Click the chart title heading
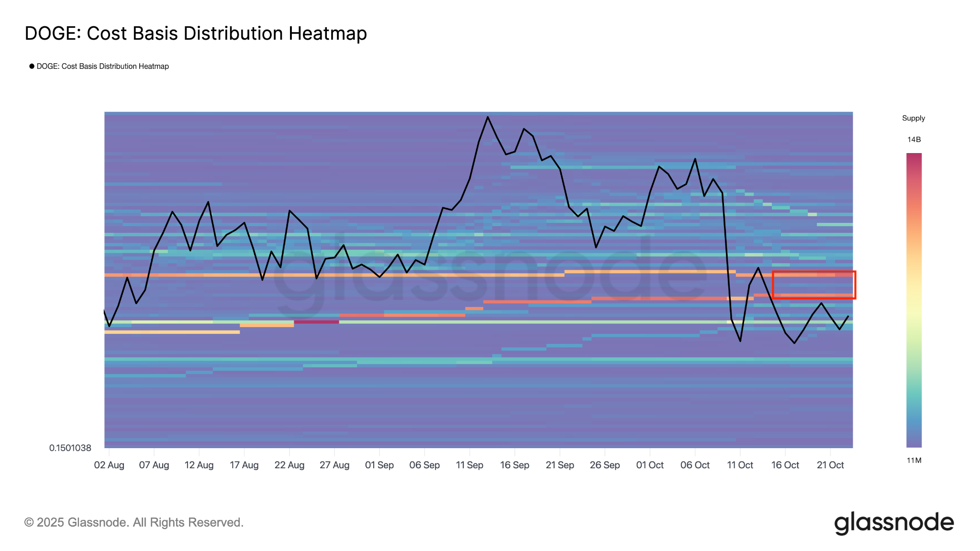The width and height of the screenshot is (980, 551). tap(196, 33)
